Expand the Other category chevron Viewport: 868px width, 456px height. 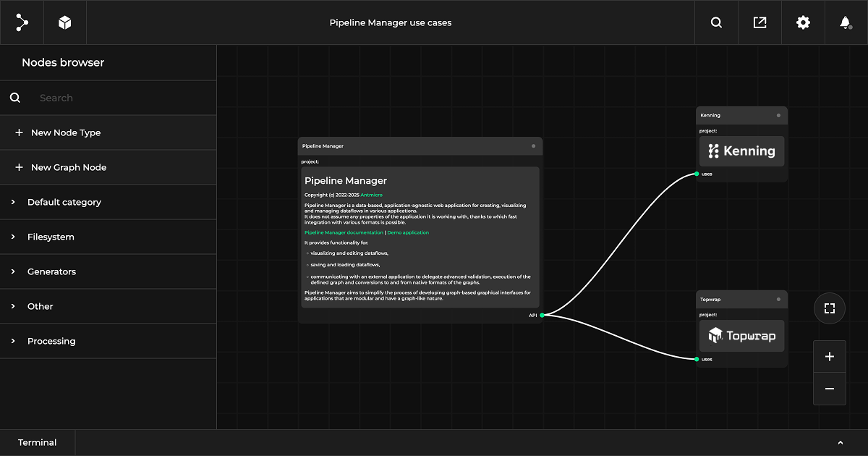[13, 306]
